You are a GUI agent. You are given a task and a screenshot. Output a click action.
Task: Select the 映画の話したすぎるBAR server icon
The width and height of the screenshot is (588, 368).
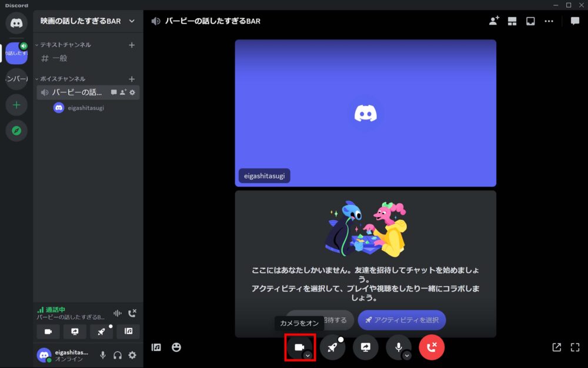pos(16,53)
